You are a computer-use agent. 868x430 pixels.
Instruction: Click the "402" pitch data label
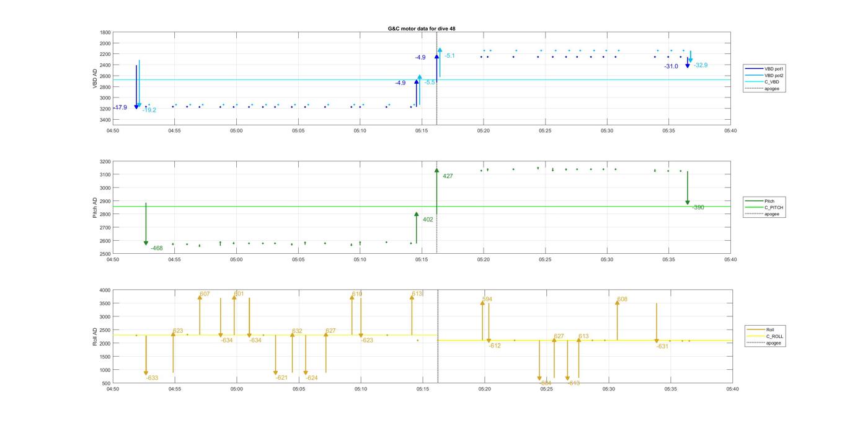click(x=428, y=220)
